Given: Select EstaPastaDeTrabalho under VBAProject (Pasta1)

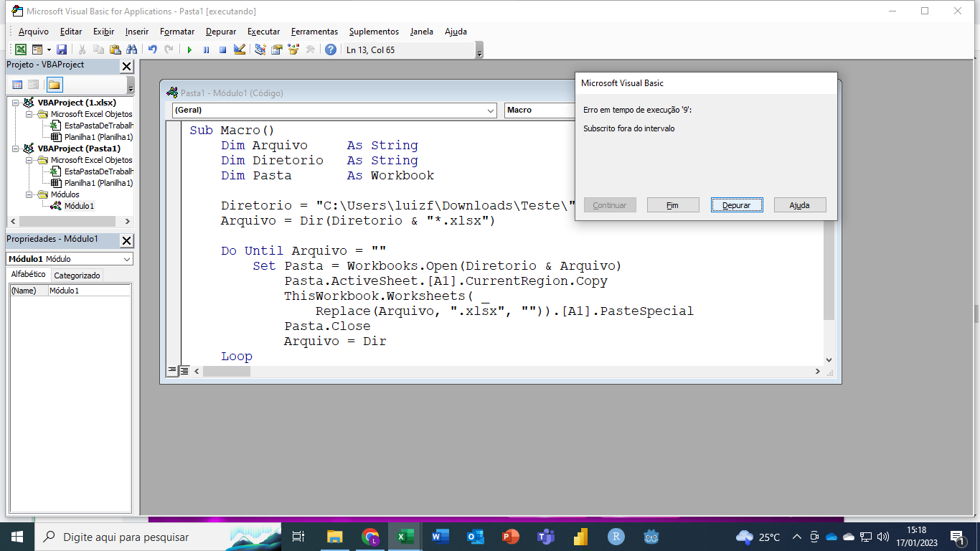Looking at the screenshot, I should [x=98, y=171].
